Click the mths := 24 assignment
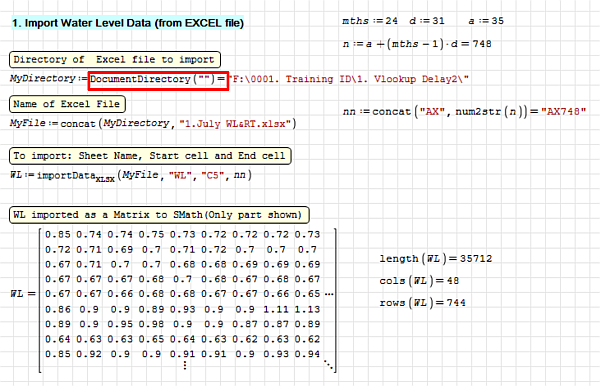The height and width of the screenshot is (386, 600). click(x=370, y=21)
